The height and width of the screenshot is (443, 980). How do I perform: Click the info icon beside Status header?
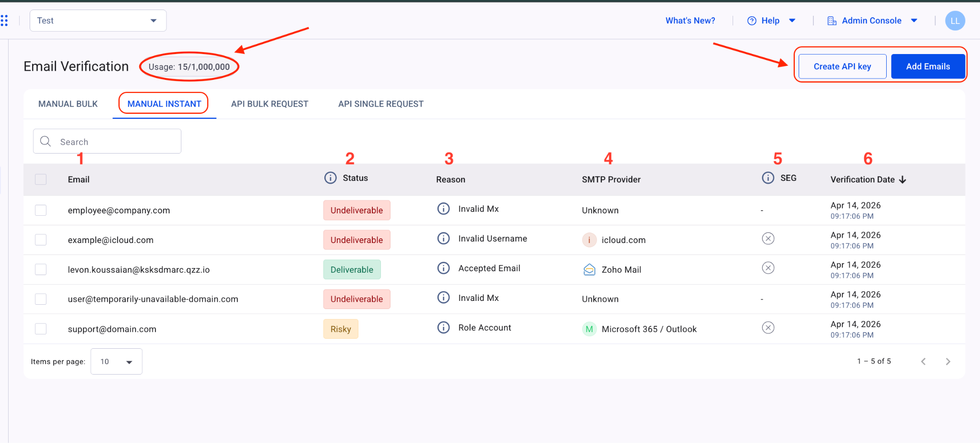[x=330, y=178]
